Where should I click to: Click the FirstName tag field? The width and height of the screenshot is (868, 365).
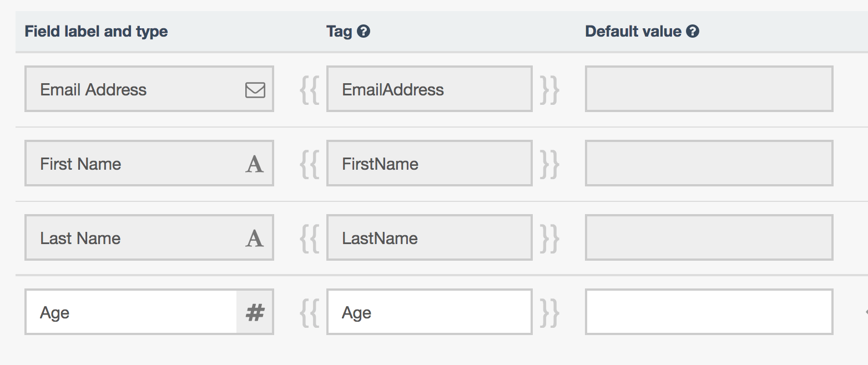tap(429, 164)
